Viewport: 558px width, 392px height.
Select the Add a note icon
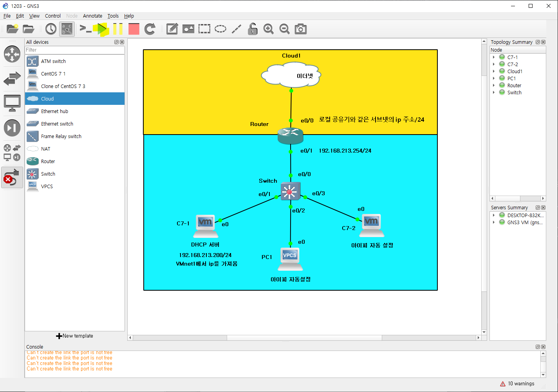click(172, 29)
